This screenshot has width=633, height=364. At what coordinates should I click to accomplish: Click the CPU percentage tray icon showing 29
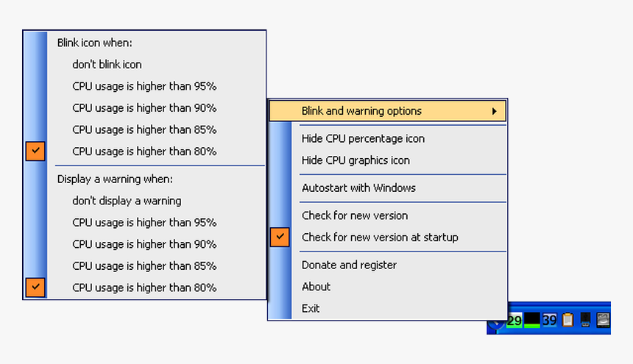coord(514,321)
